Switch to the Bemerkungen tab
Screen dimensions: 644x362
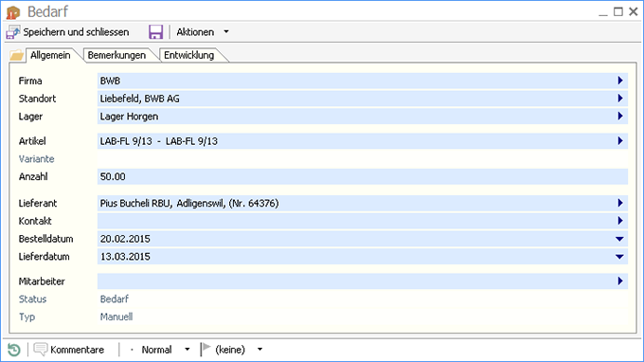pyautogui.click(x=116, y=55)
